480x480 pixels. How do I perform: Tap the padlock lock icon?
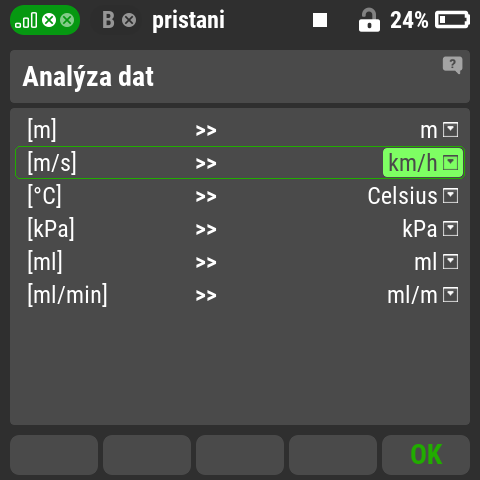pyautogui.click(x=369, y=20)
